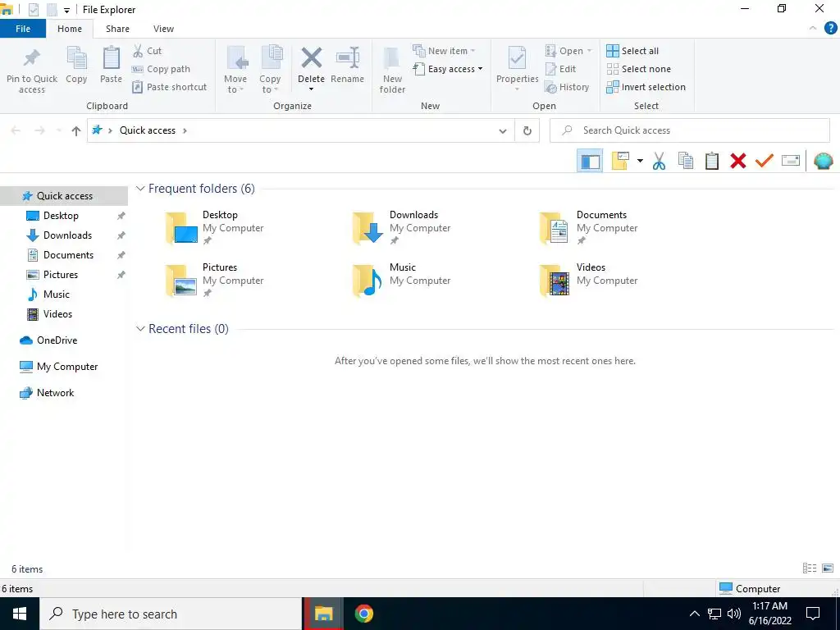
Task: Click the red X Delete icon in ribbon
Action: (311, 58)
